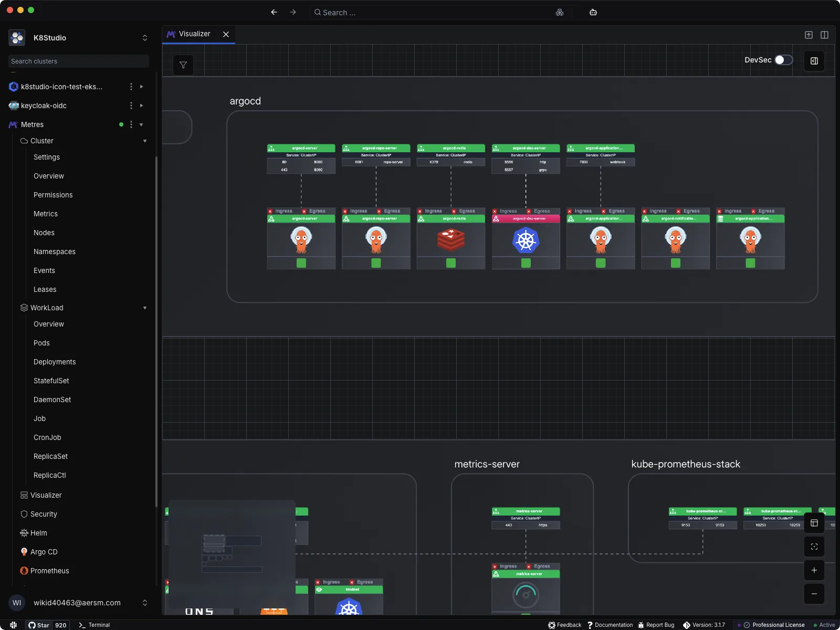Click the fit view icon
This screenshot has width=840, height=630.
[x=814, y=547]
